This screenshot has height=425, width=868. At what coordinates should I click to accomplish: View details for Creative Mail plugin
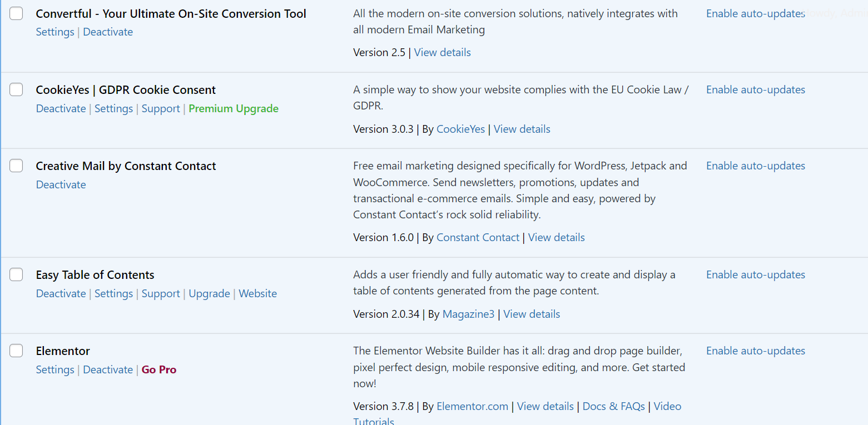[556, 238]
